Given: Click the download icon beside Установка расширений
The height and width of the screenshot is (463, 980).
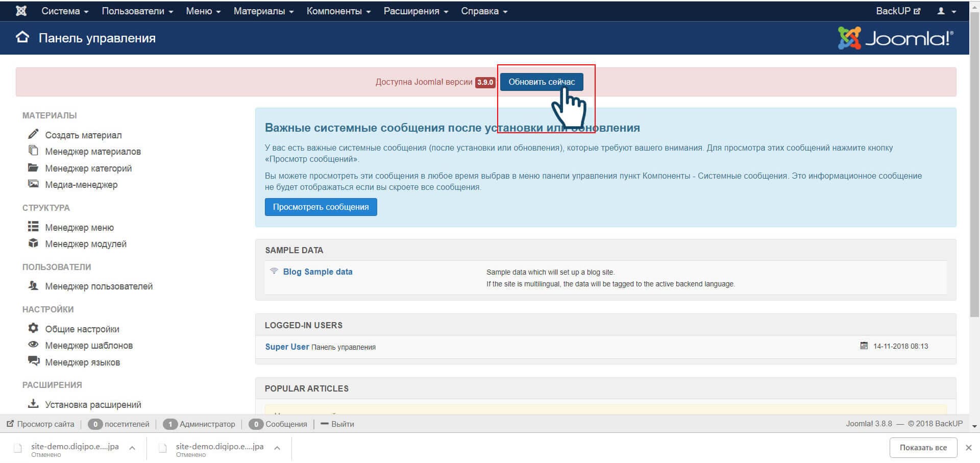Looking at the screenshot, I should coord(33,404).
